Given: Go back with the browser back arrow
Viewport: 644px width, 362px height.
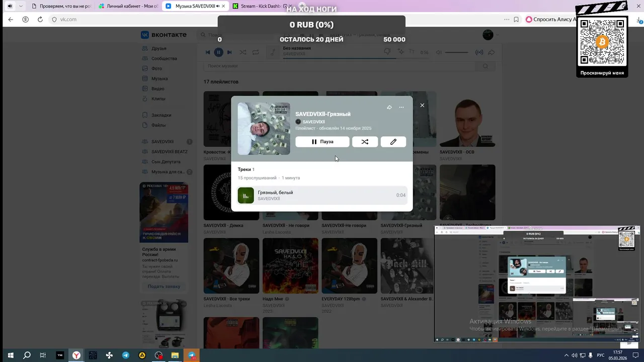Looking at the screenshot, I should coord(11,20).
